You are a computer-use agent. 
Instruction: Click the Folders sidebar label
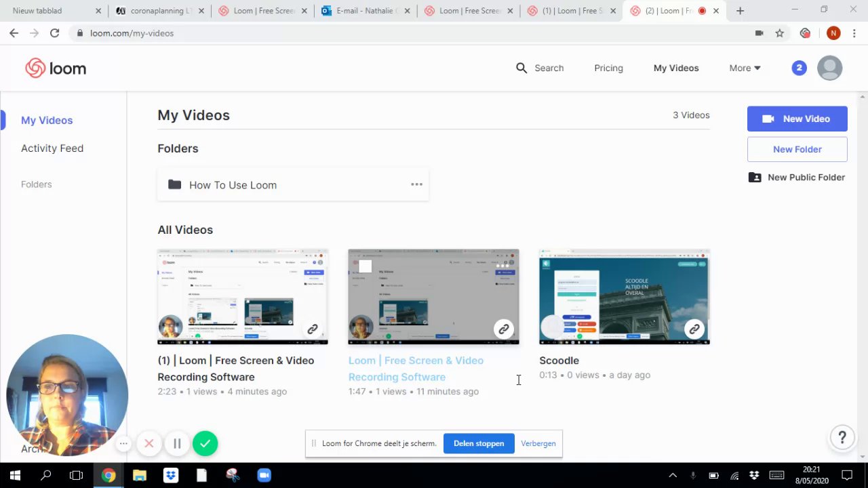pos(36,184)
